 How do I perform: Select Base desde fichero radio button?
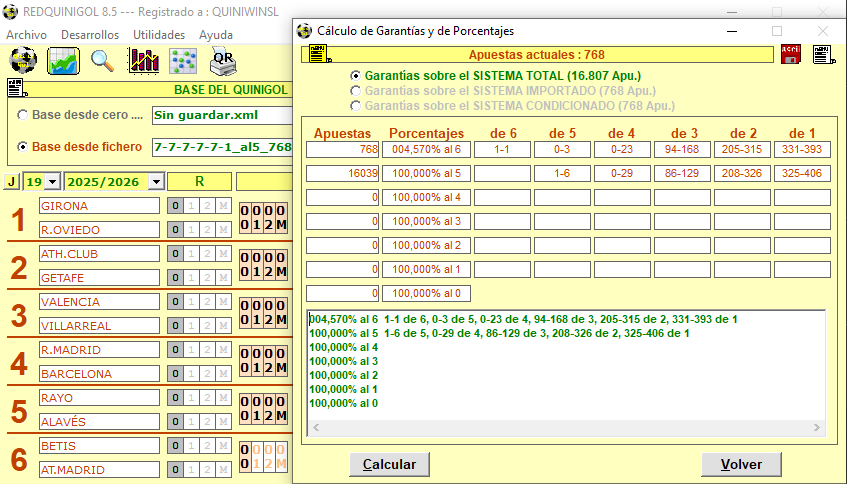coord(22,146)
